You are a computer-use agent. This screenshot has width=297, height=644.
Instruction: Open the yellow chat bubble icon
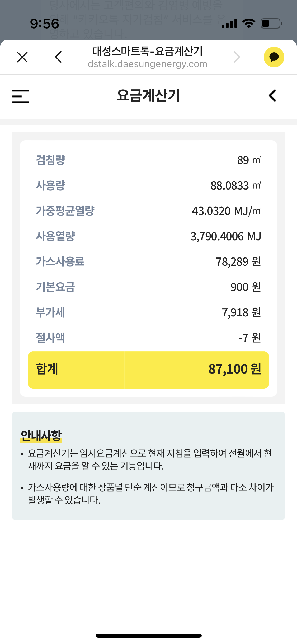[x=274, y=57]
